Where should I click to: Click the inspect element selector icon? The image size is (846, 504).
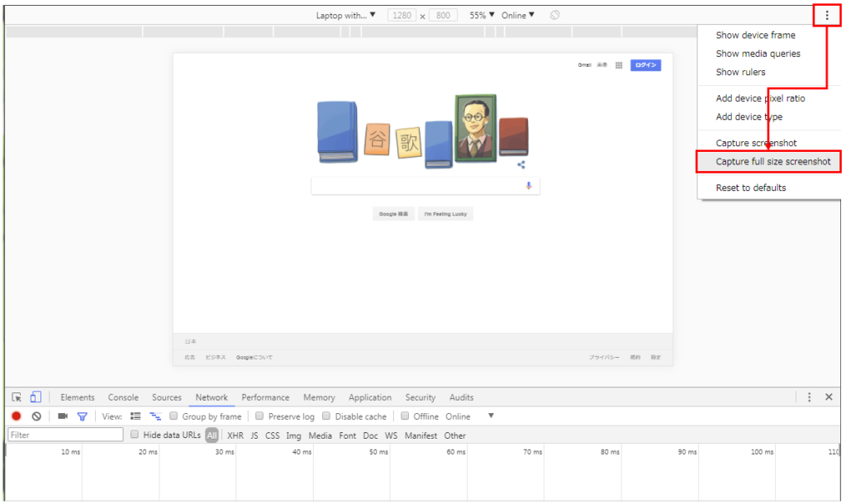17,397
